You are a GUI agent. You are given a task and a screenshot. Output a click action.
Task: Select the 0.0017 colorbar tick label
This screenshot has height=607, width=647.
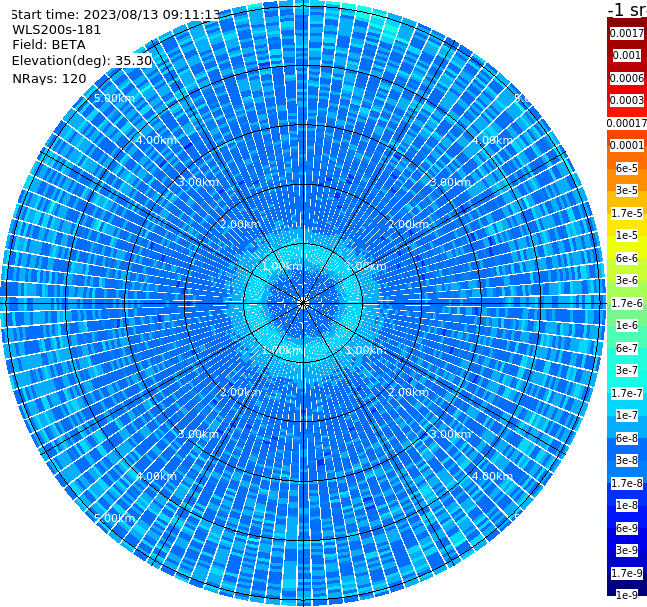pos(627,33)
